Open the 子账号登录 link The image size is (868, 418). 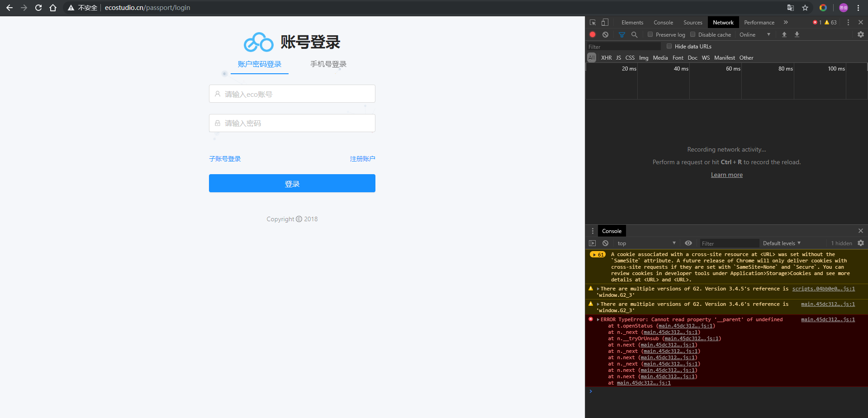pyautogui.click(x=225, y=159)
